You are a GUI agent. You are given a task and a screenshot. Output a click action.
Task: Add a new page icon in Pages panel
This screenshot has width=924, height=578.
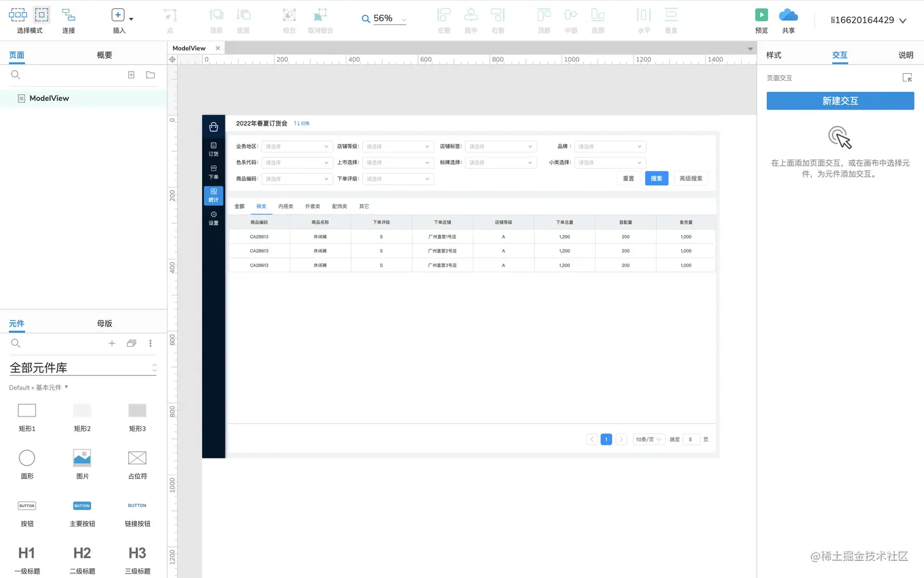tap(131, 75)
